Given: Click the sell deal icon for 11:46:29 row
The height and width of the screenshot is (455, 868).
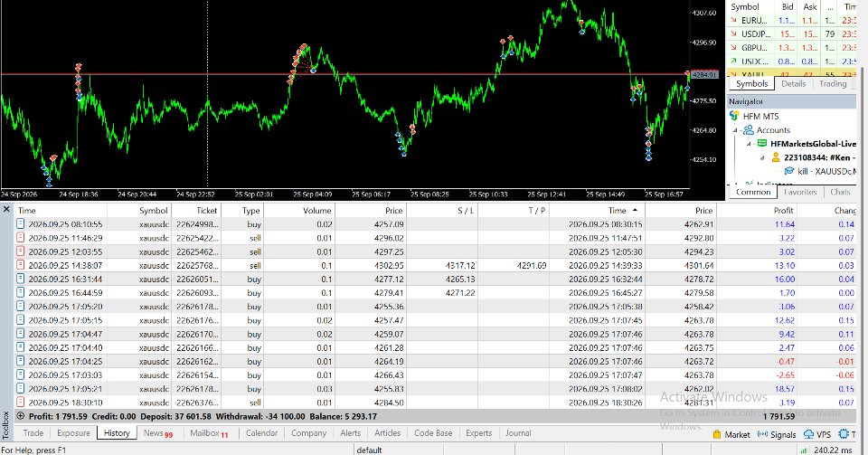Looking at the screenshot, I should click(21, 238).
